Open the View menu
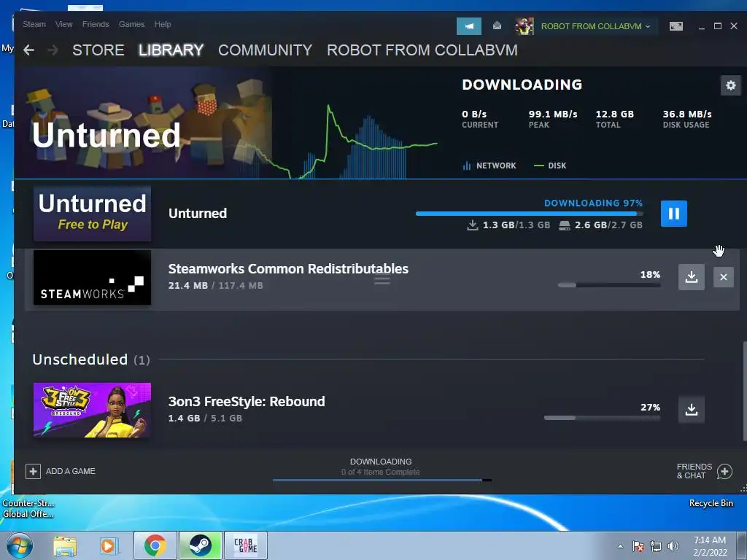The width and height of the screenshot is (747, 560). 64,24
